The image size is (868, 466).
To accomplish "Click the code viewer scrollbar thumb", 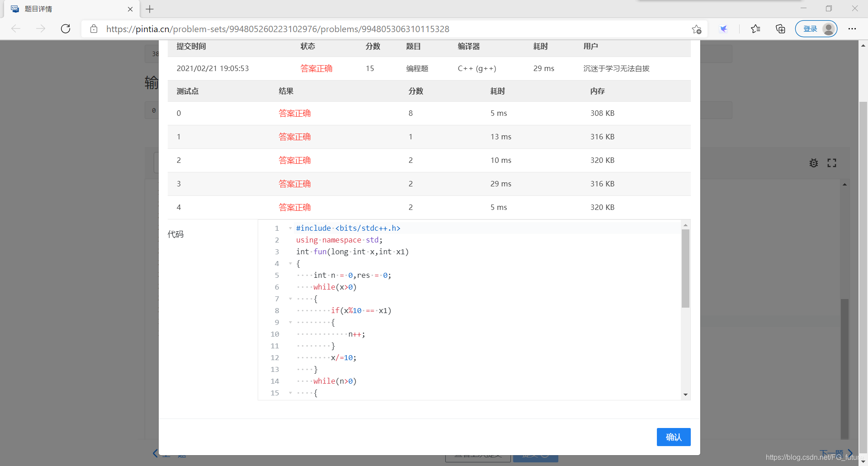I will [686, 268].
